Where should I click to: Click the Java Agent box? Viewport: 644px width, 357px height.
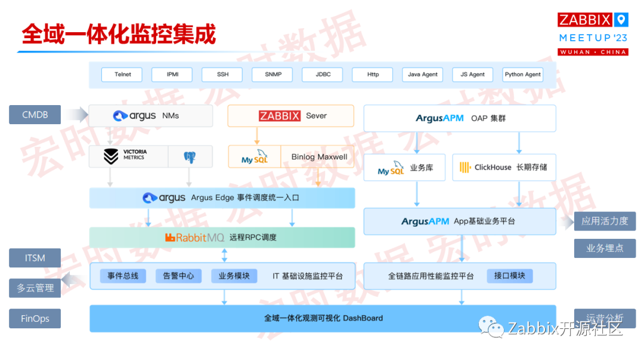(423, 75)
